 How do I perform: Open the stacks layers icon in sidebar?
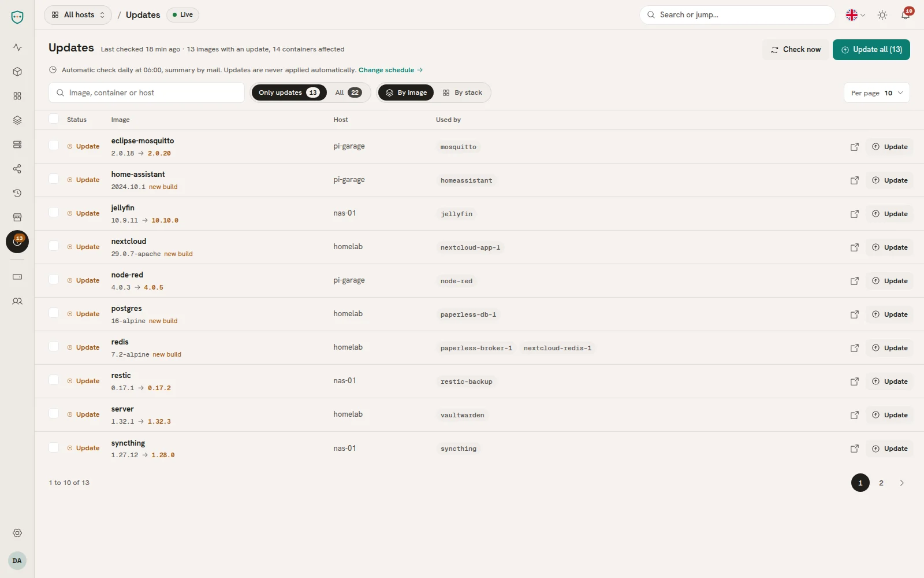coord(17,120)
